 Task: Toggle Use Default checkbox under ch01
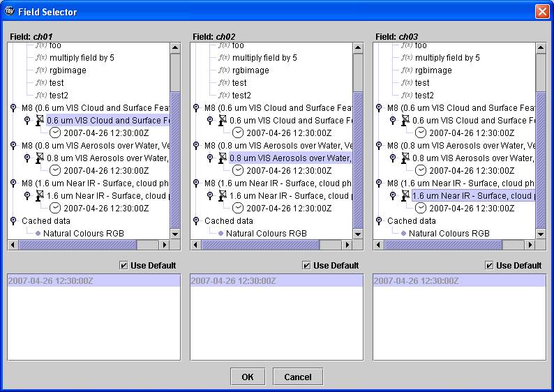(x=123, y=266)
